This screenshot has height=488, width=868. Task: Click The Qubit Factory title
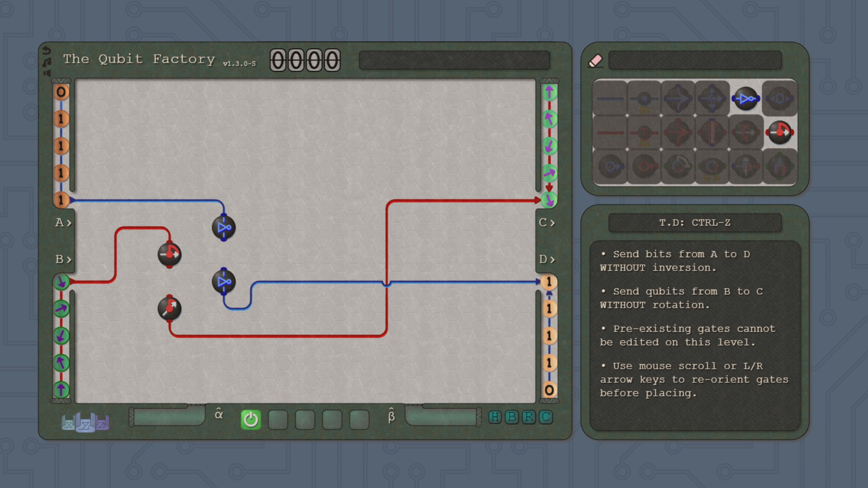(139, 59)
